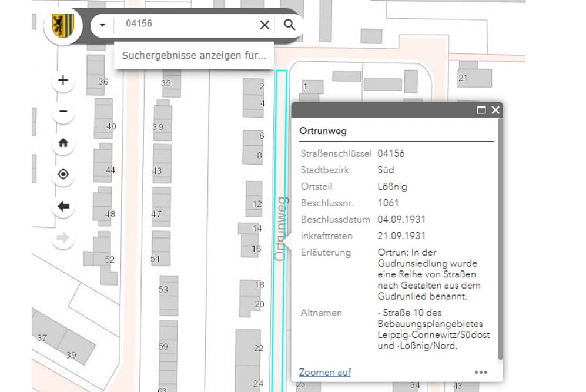
Task: Close the Ortrunweg info popup
Action: (x=495, y=110)
